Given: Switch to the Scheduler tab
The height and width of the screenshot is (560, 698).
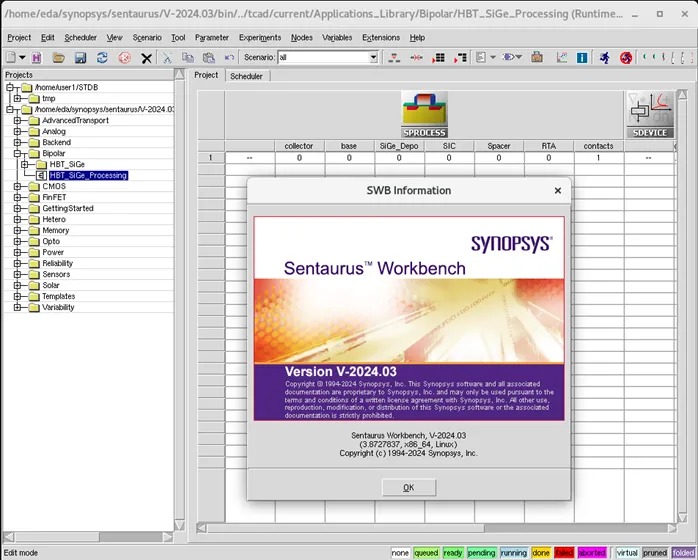Looking at the screenshot, I should (x=246, y=76).
